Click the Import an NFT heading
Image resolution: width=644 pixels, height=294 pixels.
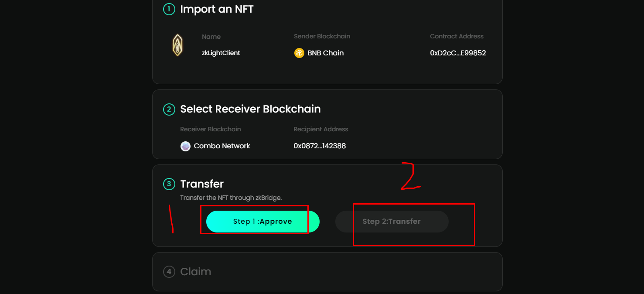[217, 9]
